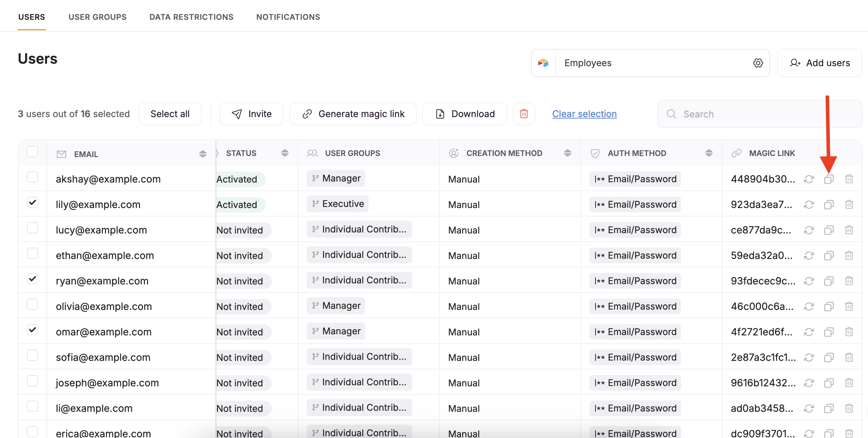Uncheck the lily@example.com checkbox
This screenshot has height=438, width=868.
tap(33, 202)
